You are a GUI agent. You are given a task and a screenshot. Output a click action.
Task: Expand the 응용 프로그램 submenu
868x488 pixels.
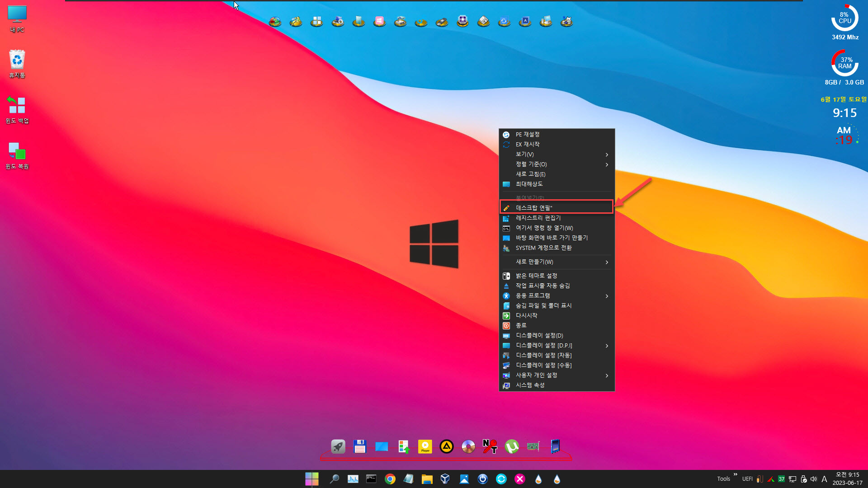coord(557,296)
